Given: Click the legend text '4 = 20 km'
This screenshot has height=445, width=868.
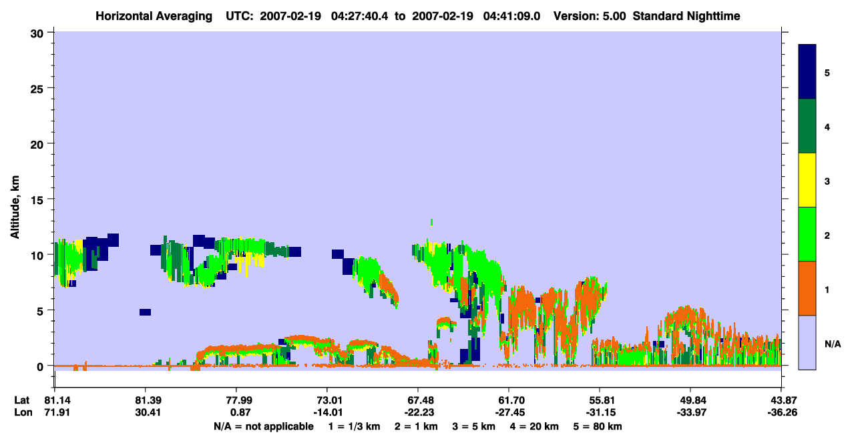Looking at the screenshot, I should (x=534, y=426).
